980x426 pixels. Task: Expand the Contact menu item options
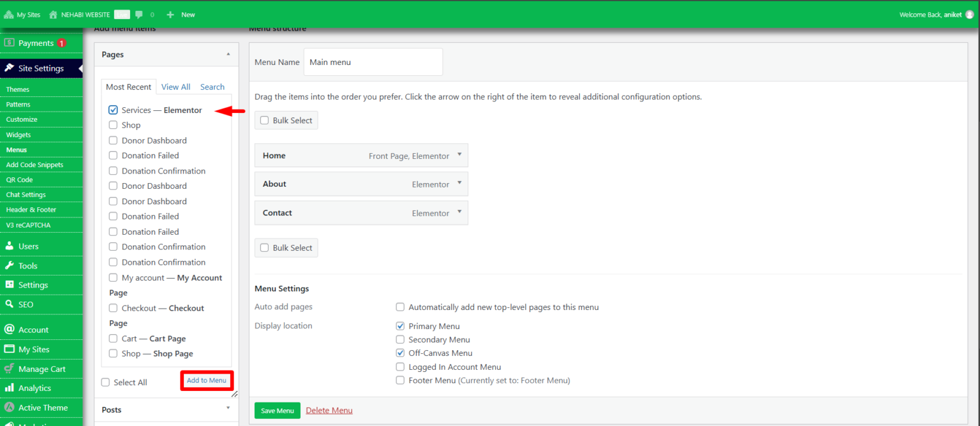tap(459, 212)
